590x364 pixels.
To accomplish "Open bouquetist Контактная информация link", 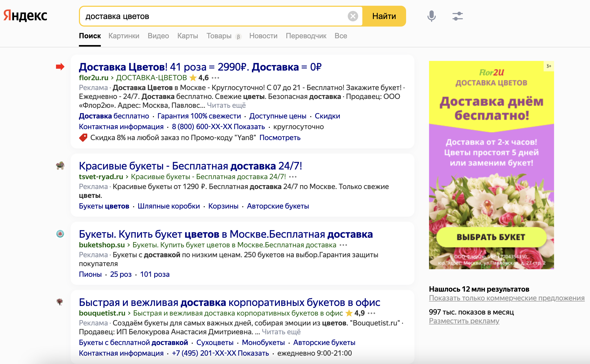I will tap(121, 353).
